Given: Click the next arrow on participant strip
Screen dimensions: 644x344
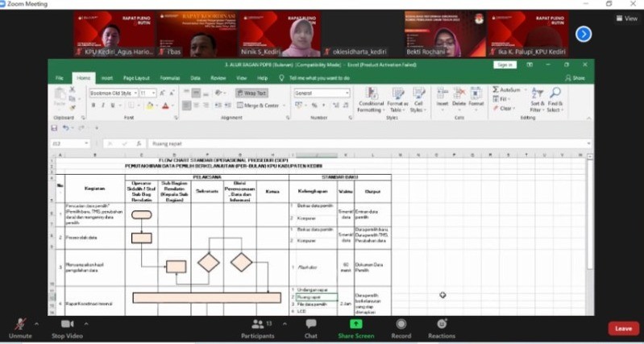Looking at the screenshot, I should click(x=584, y=34).
